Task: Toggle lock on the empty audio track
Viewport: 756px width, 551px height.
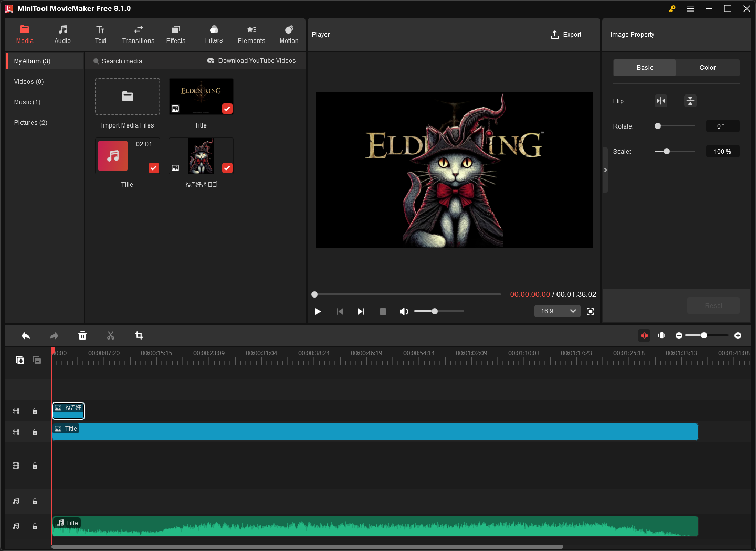Action: point(35,502)
